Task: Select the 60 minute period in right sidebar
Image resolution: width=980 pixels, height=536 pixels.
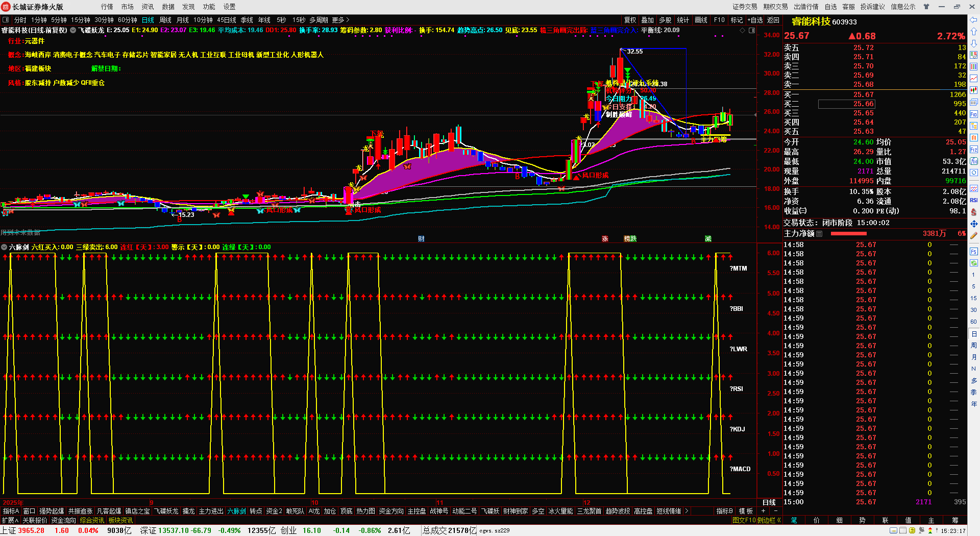Action: click(974, 322)
